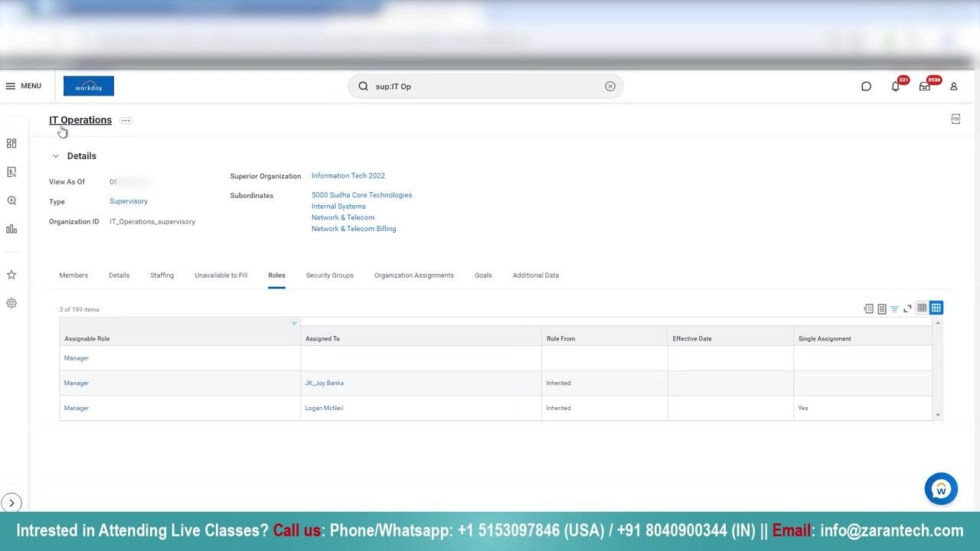Image resolution: width=980 pixels, height=551 pixels.
Task: Open the report search icon in sidebar
Action: (11, 172)
